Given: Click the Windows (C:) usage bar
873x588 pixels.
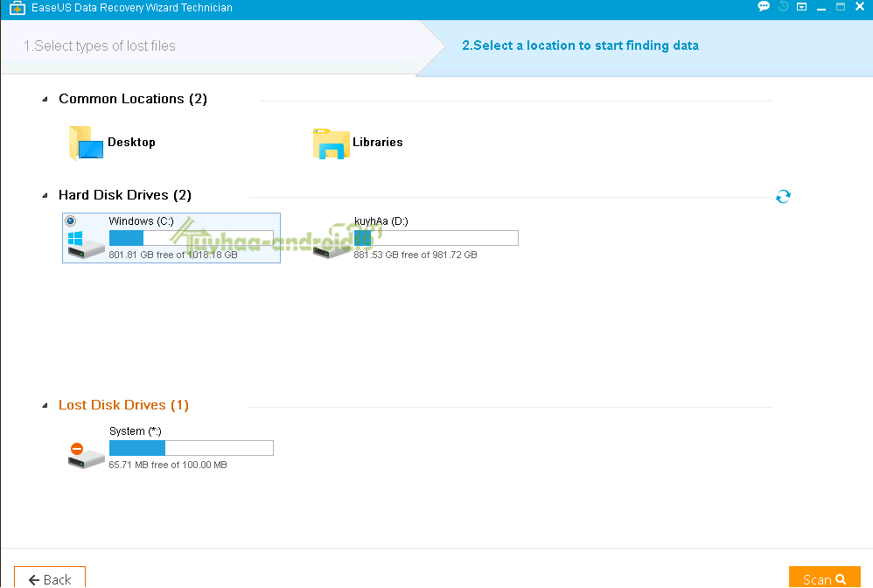Looking at the screenshot, I should tap(191, 238).
